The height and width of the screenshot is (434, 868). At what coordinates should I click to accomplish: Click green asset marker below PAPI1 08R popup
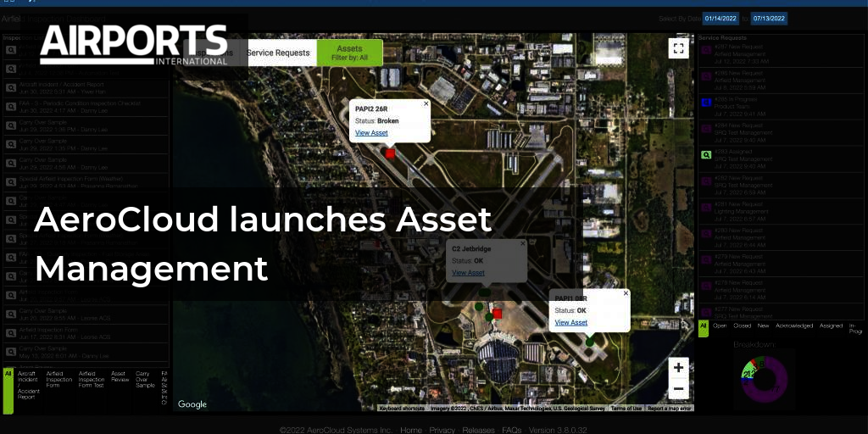pos(590,342)
